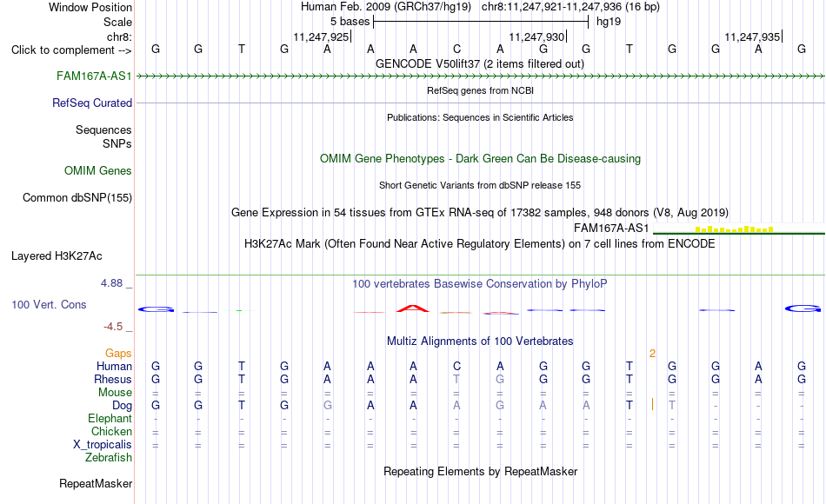The width and height of the screenshot is (826, 504).
Task: Click 'Short Genetic Variants from dbSNP release 155' title
Action: pos(480,185)
